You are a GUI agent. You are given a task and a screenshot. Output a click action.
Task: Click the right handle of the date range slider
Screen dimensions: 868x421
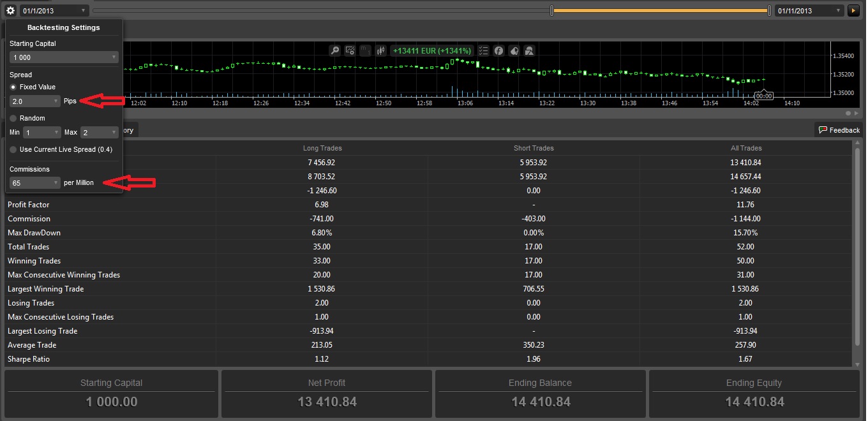tap(769, 10)
